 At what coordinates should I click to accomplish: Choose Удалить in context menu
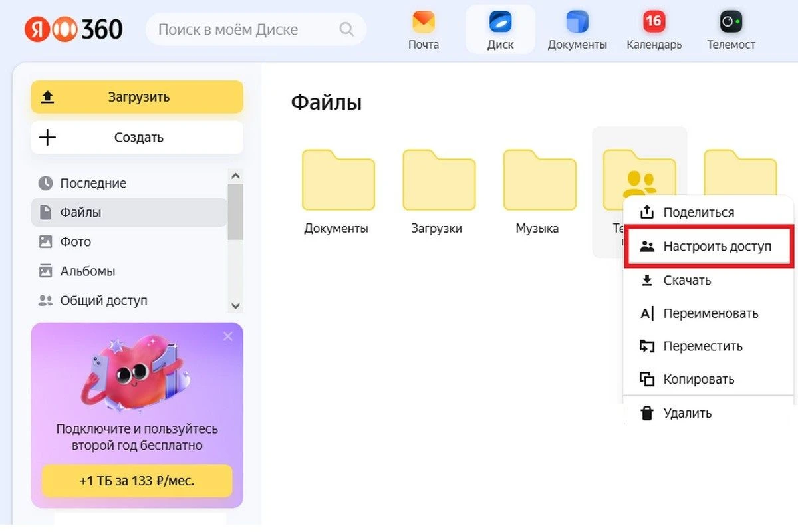click(x=709, y=413)
